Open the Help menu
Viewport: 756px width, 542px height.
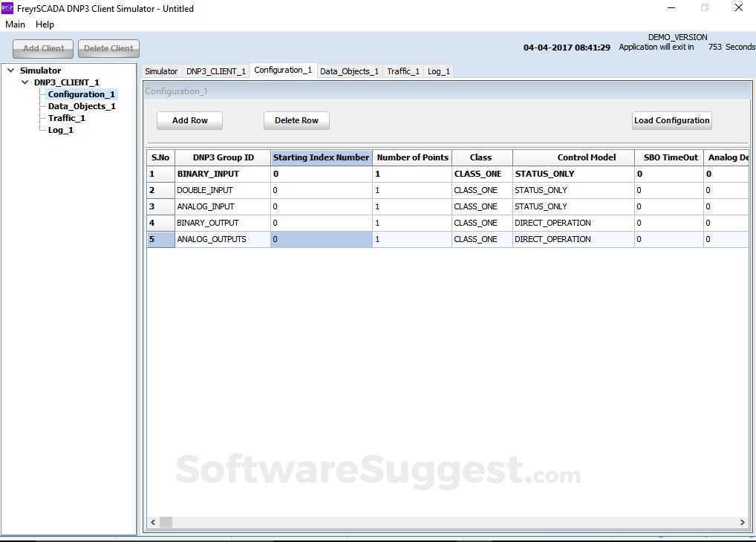(45, 24)
